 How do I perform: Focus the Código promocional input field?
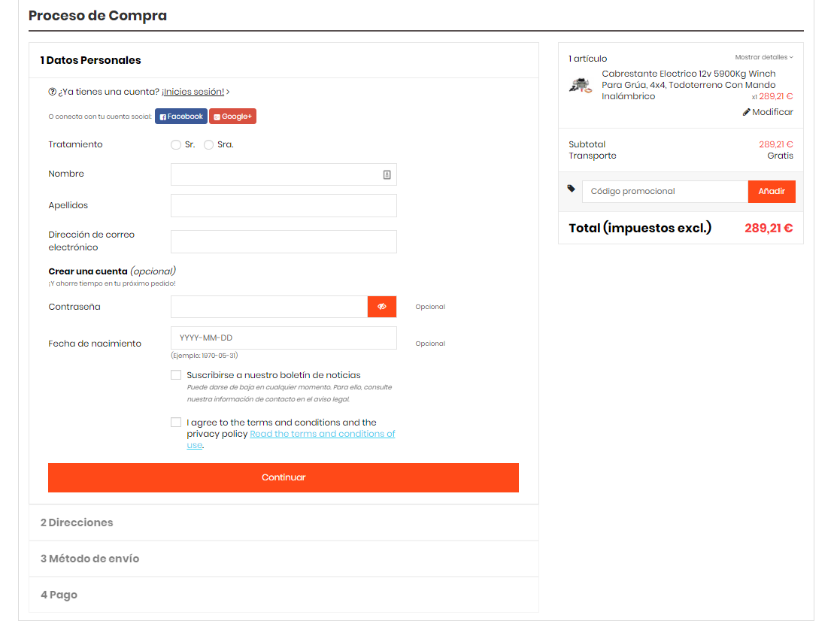665,192
